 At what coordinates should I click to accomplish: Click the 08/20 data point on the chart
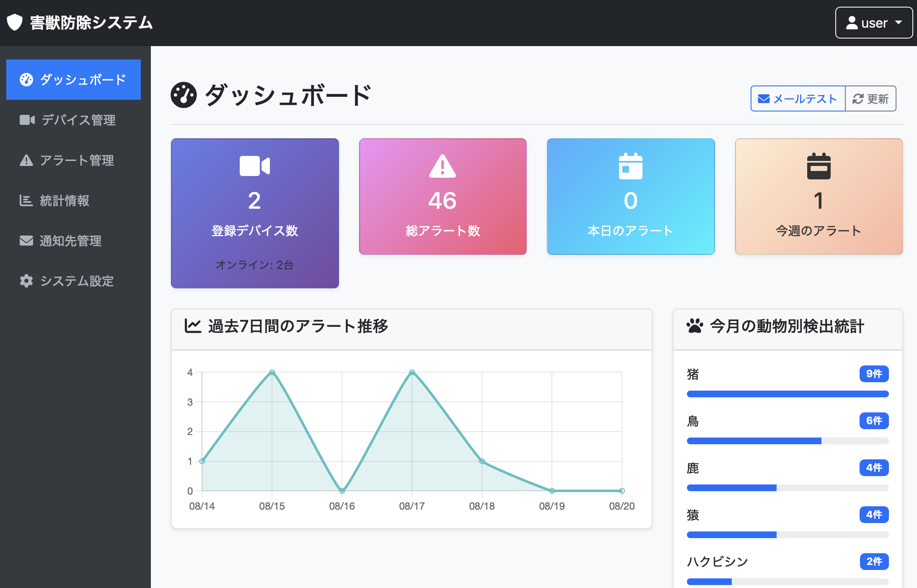click(622, 490)
